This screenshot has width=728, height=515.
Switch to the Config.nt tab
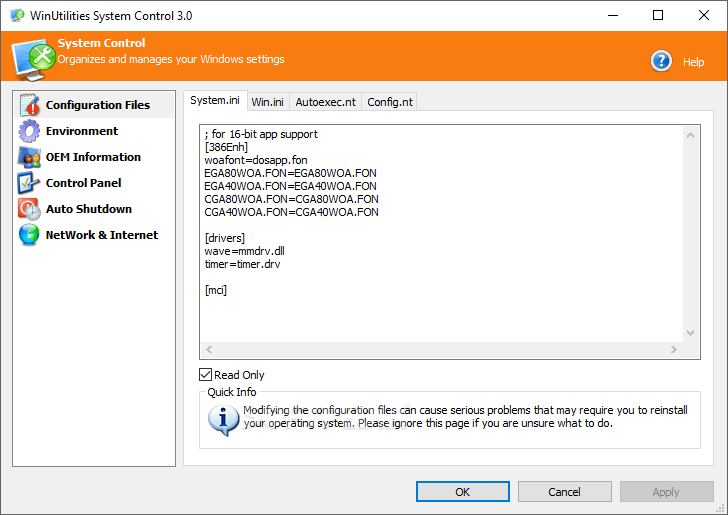tap(390, 102)
